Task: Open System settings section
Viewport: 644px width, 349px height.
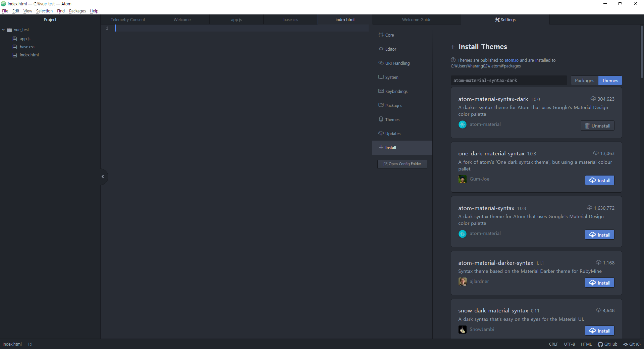Action: 402,77
